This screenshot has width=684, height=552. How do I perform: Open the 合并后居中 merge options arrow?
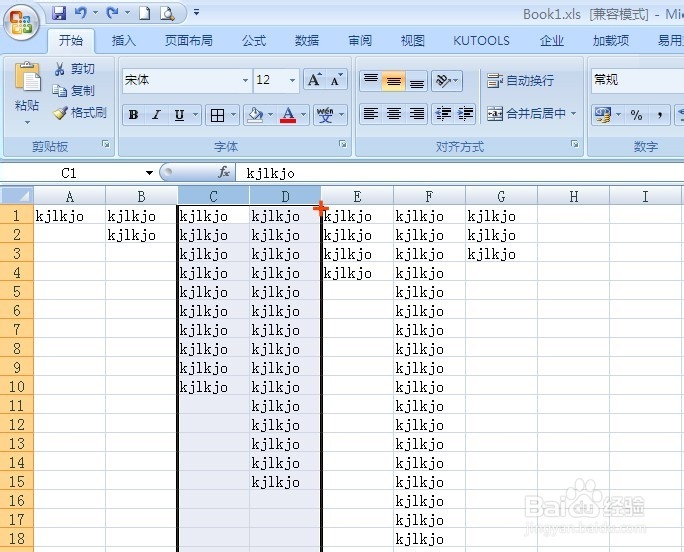(574, 113)
